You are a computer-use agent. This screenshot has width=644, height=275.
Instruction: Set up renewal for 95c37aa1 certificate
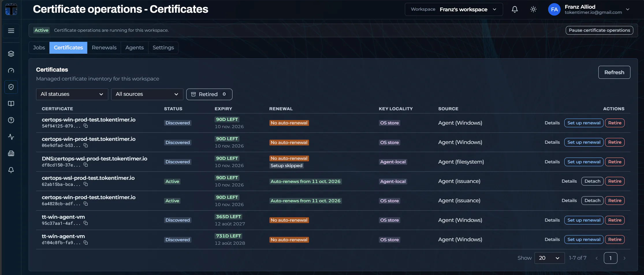(584, 220)
